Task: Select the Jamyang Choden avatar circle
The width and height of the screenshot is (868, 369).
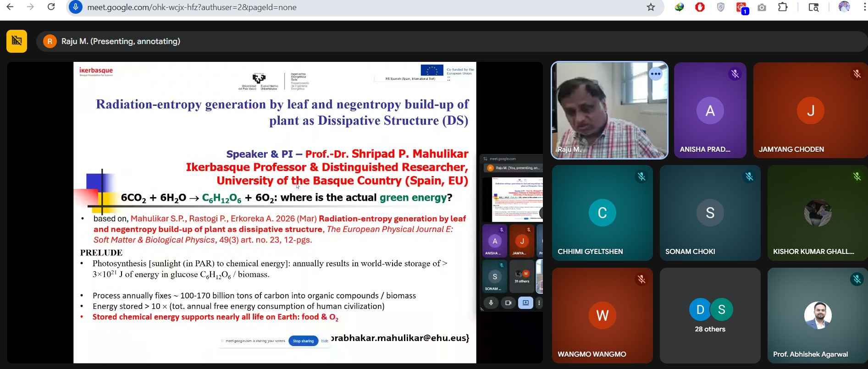Action: (x=811, y=110)
